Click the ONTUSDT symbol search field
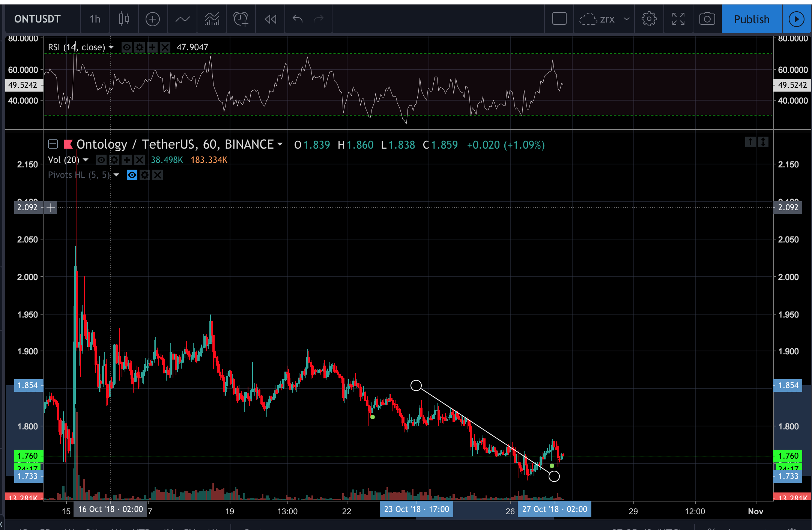This screenshot has height=530, width=812. [38, 19]
